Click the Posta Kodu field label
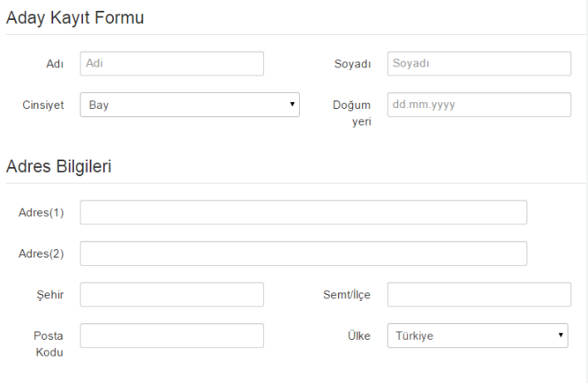Screen dimensions: 588x383 point(51,343)
